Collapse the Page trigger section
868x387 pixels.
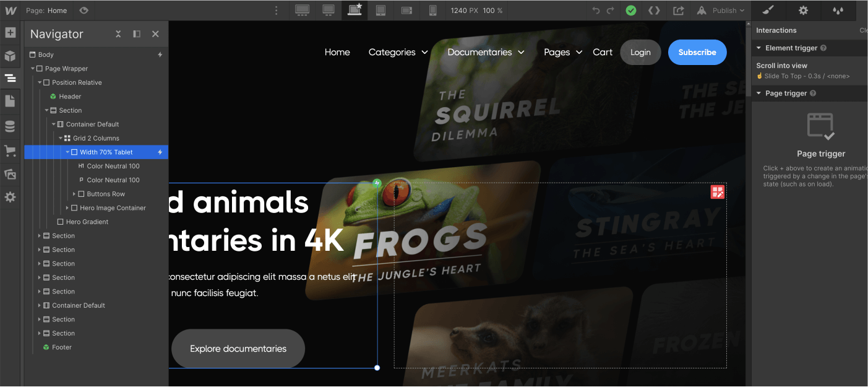[x=758, y=93]
